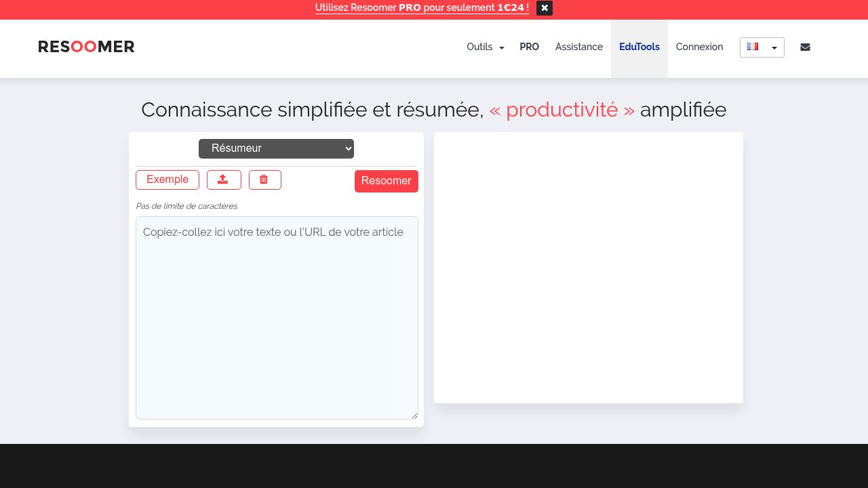Click the red Resoomer button
The height and width of the screenshot is (488, 868).
tap(387, 181)
